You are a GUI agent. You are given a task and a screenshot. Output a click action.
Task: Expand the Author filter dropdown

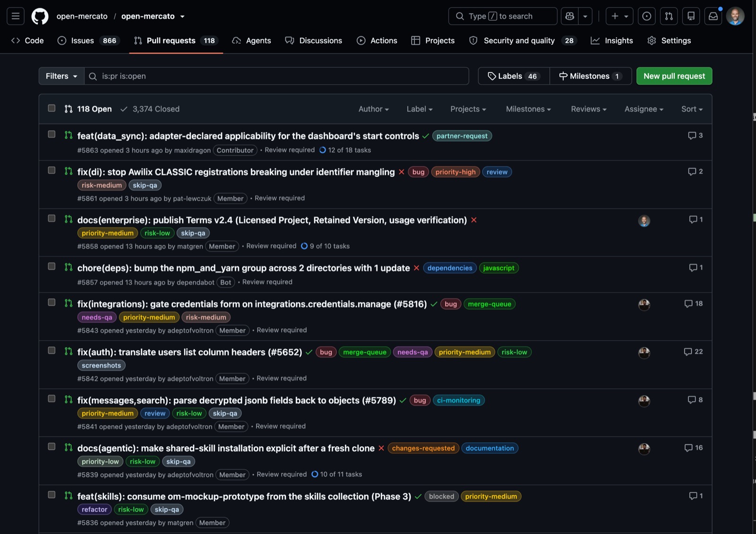(x=373, y=109)
